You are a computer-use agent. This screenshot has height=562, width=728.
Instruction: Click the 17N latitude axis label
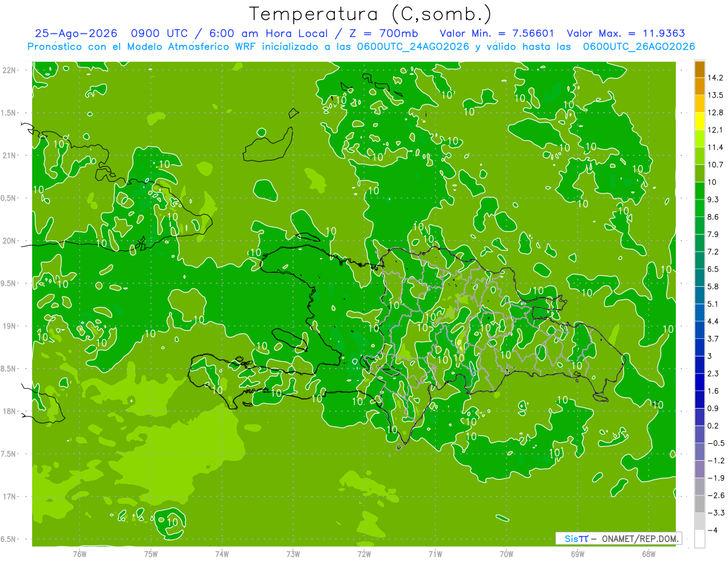click(x=9, y=497)
